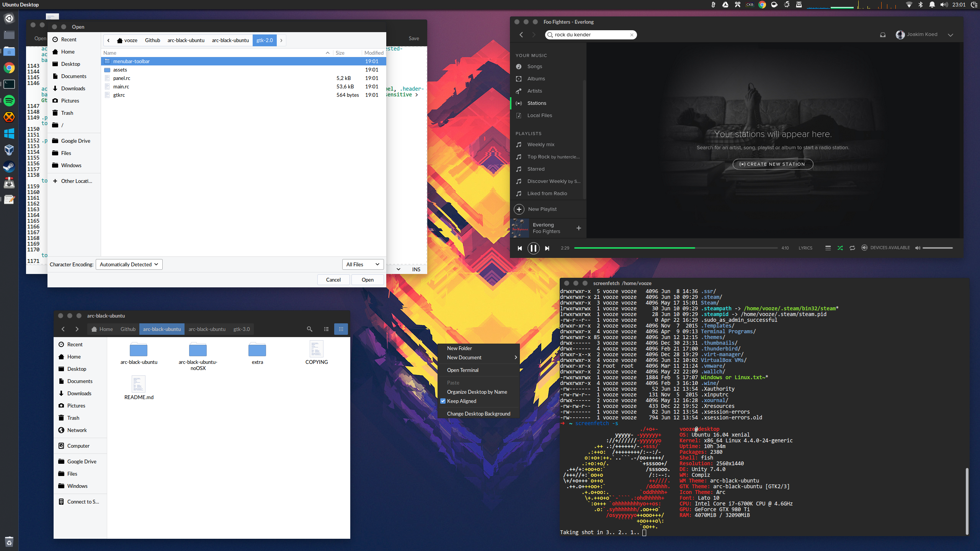Toggle the Automatically Detected encoding dropdown
Screen dimensions: 980x551
pyautogui.click(x=127, y=264)
